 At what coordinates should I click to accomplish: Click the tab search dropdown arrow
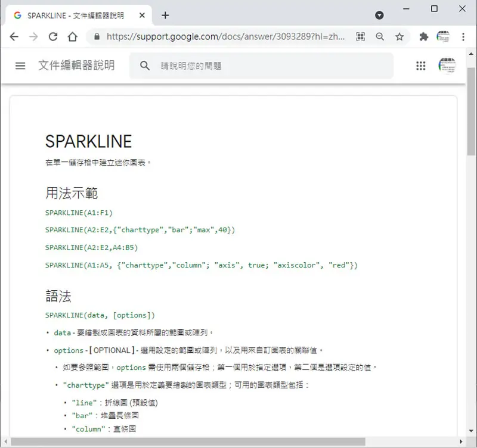379,15
